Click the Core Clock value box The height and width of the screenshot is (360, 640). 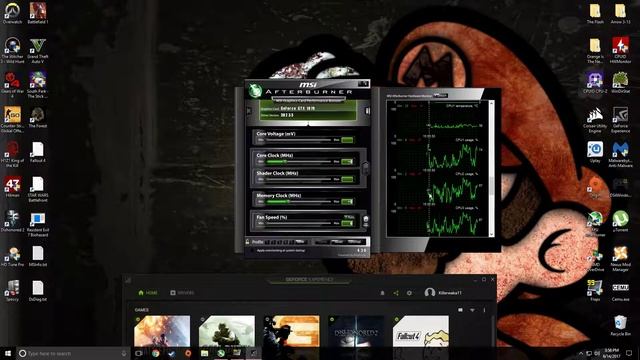click(347, 162)
